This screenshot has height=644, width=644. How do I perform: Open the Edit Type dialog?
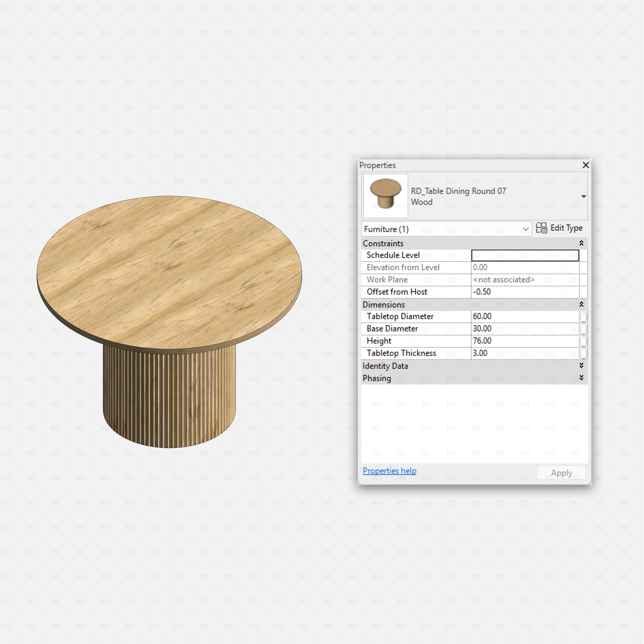coord(567,228)
